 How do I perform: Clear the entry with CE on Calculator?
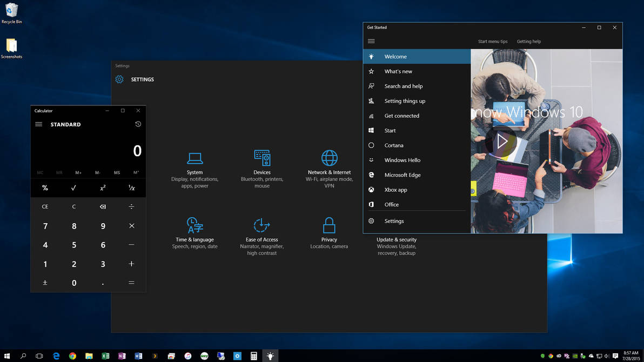coord(45,206)
